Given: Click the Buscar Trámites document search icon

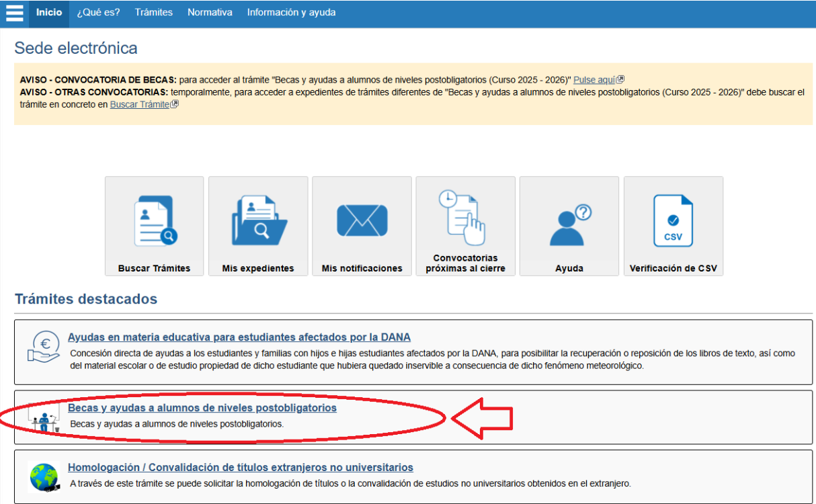Looking at the screenshot, I should [x=155, y=220].
